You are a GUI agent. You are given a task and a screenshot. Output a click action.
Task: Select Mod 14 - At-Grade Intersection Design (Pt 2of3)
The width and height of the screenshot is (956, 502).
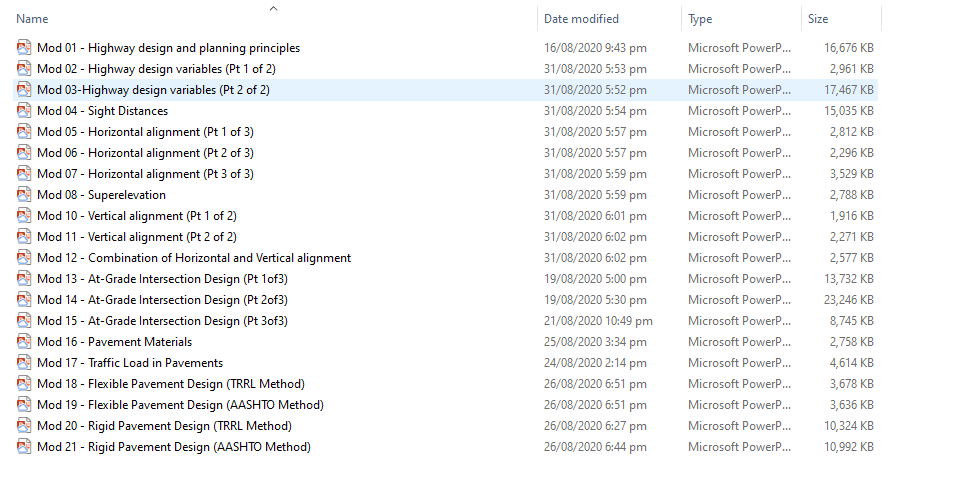click(x=162, y=300)
